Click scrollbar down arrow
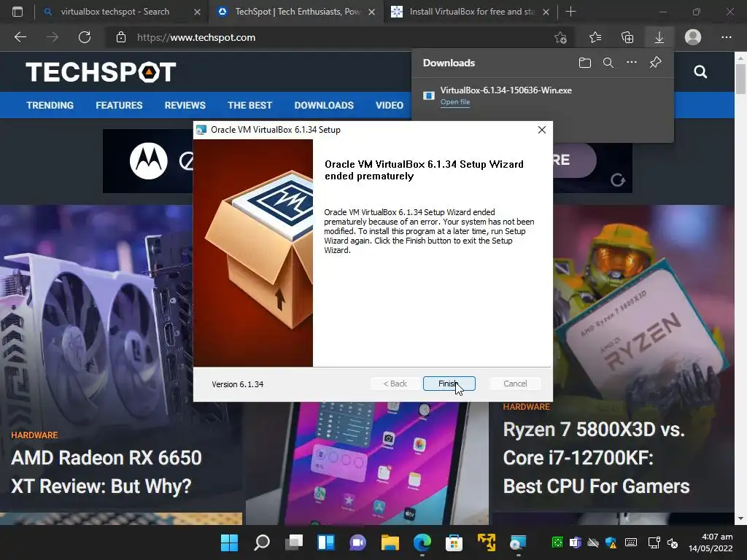The height and width of the screenshot is (560, 747). click(x=740, y=518)
